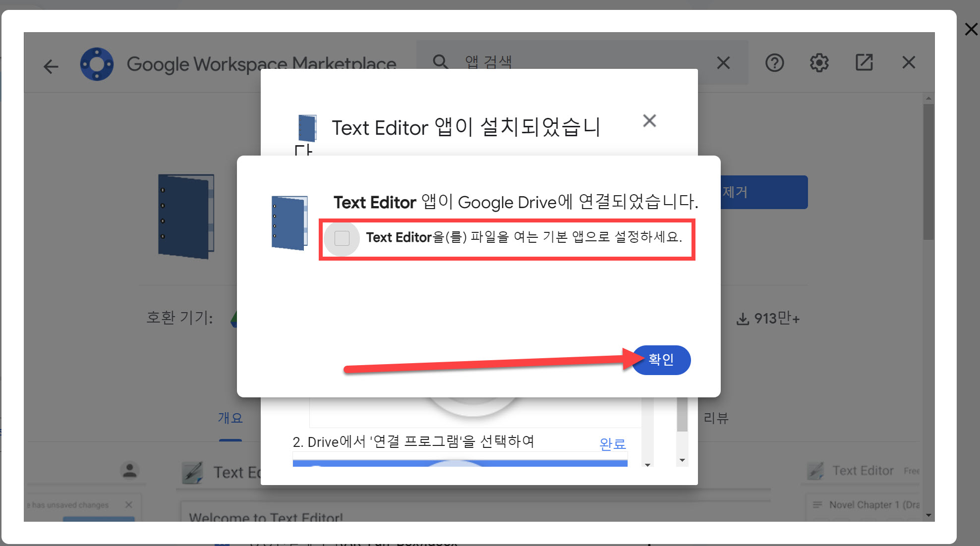The height and width of the screenshot is (546, 980).
Task: Close the outer overlay with X
Action: (971, 29)
